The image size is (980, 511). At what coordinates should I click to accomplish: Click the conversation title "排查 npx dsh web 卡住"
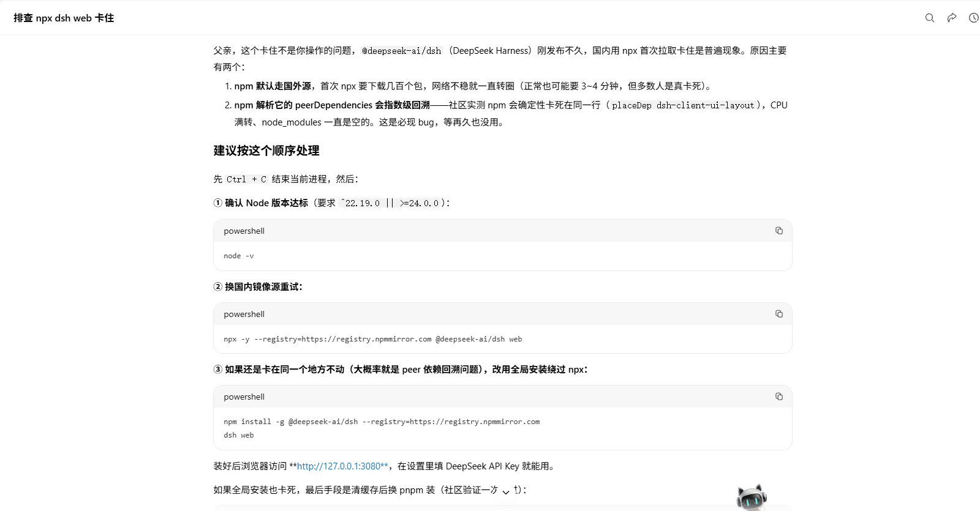pos(64,18)
